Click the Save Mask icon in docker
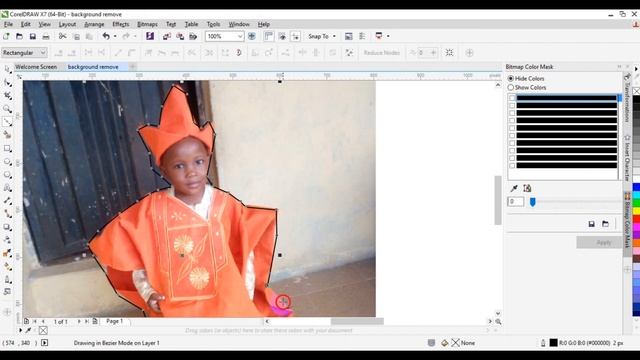Image resolution: width=640 pixels, height=360 pixels. 591,224
